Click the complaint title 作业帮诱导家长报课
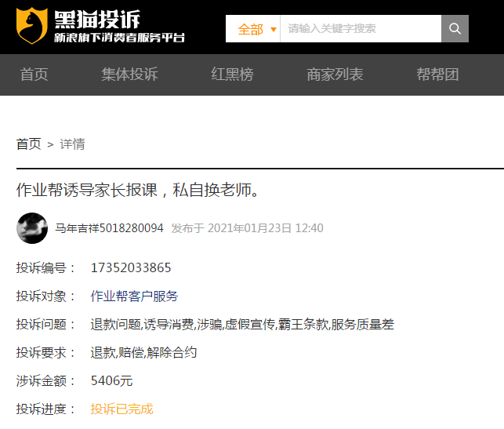Viewport: 504px width, 429px height. (x=86, y=190)
